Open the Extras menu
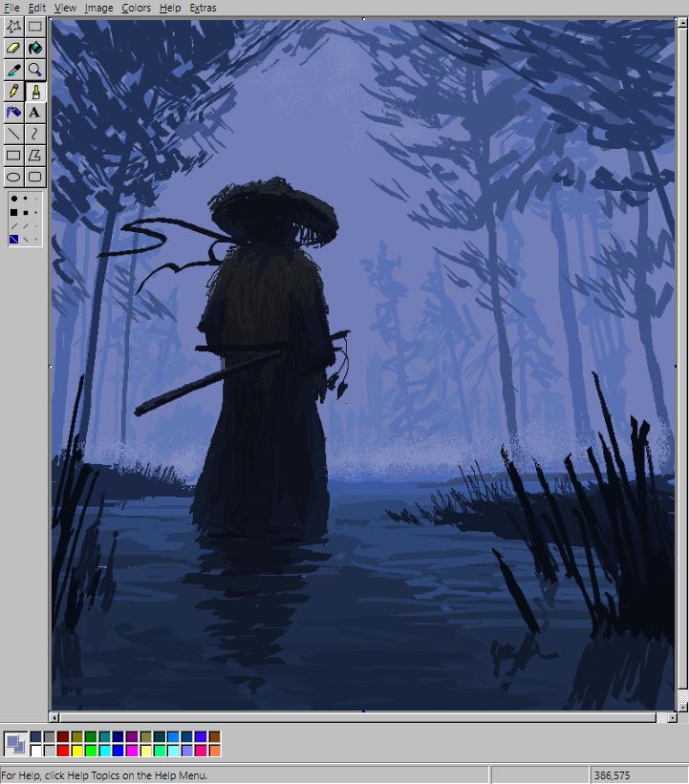 coord(203,8)
